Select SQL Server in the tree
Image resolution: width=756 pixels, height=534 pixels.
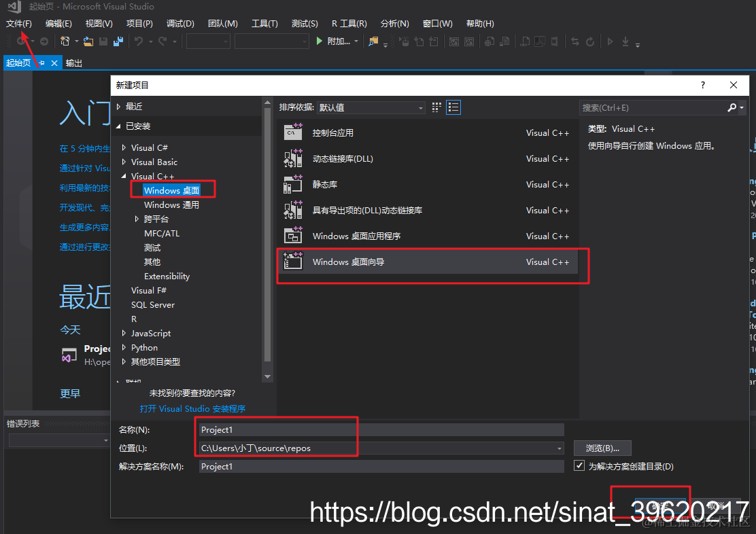153,305
